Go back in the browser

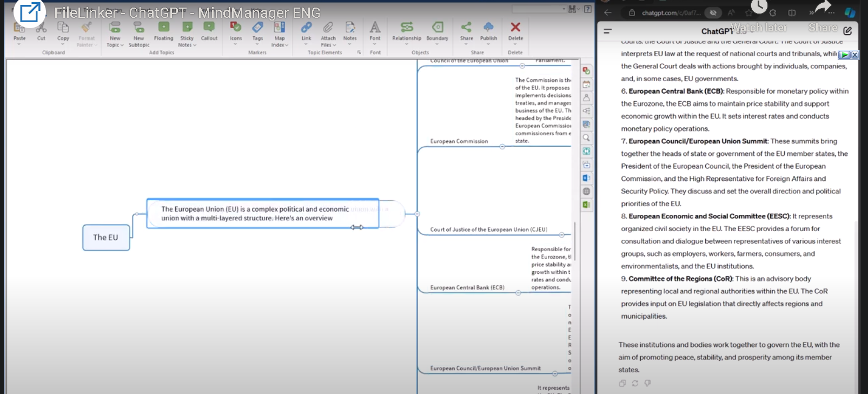coord(608,12)
